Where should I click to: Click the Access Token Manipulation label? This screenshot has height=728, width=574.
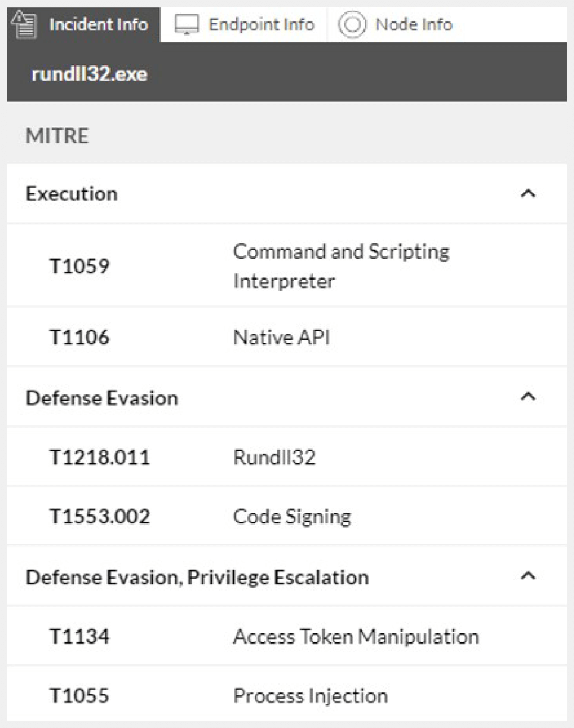tap(356, 636)
